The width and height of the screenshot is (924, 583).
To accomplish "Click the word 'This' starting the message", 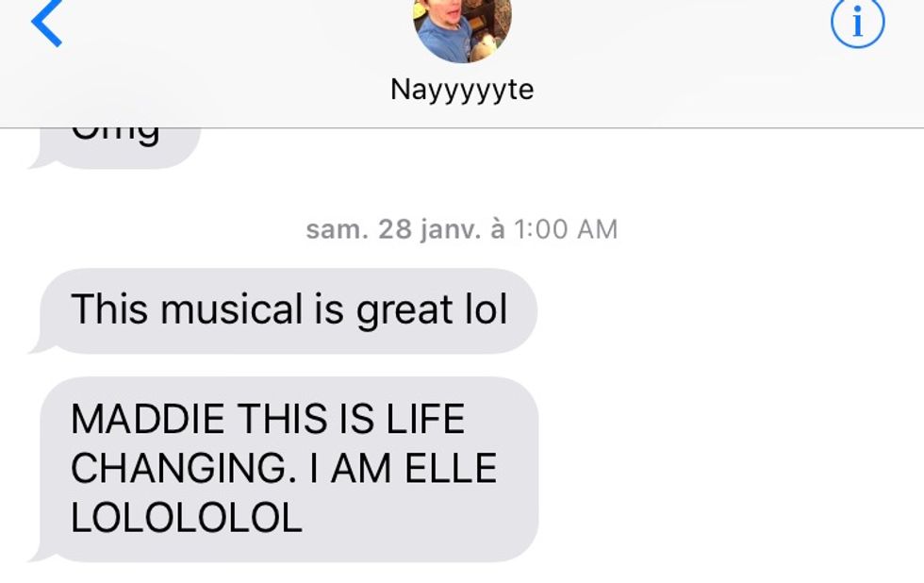I will [109, 308].
